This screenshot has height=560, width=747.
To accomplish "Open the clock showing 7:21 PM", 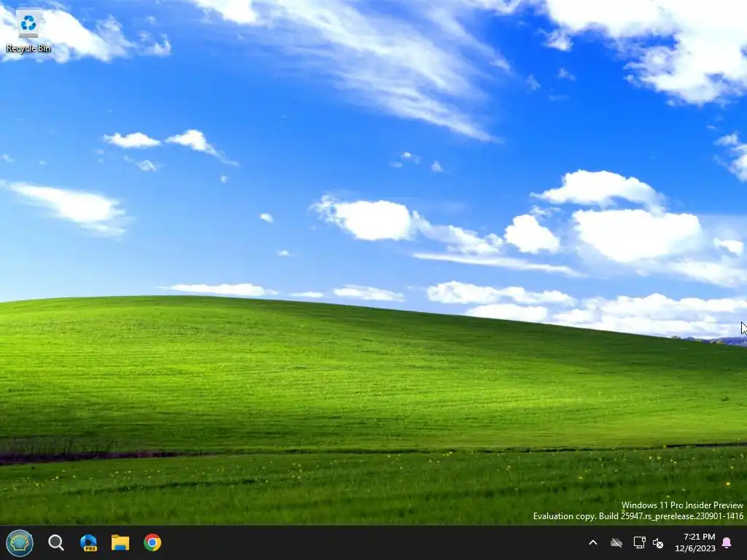I will click(699, 537).
